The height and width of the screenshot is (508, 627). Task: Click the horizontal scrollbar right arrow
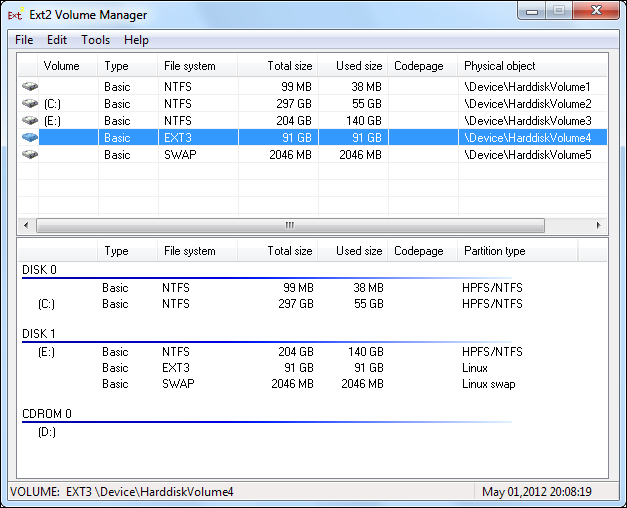(x=598, y=225)
